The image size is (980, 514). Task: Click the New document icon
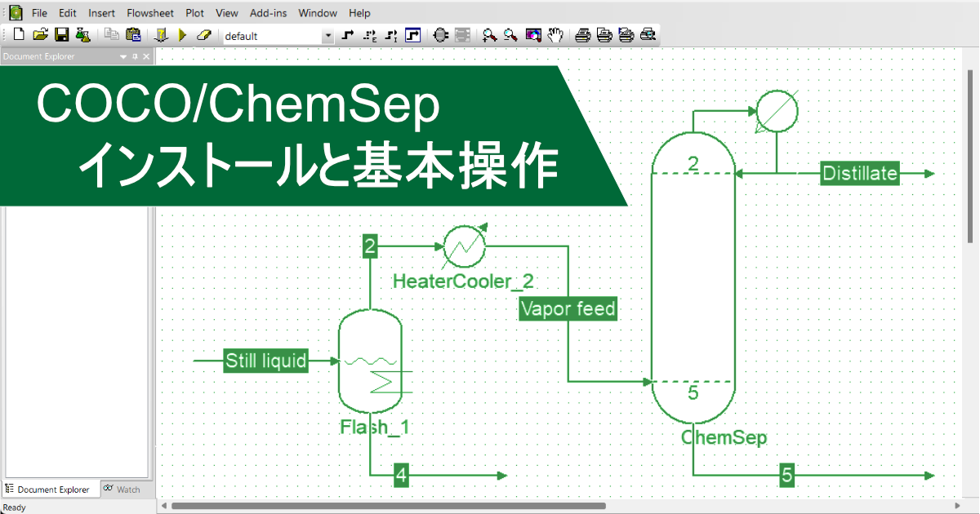click(19, 35)
